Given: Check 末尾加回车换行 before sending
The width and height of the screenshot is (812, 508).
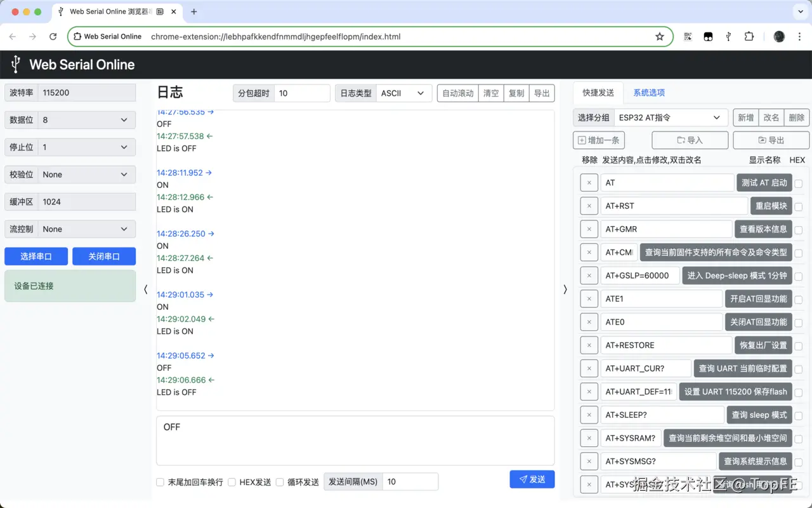Looking at the screenshot, I should [160, 482].
